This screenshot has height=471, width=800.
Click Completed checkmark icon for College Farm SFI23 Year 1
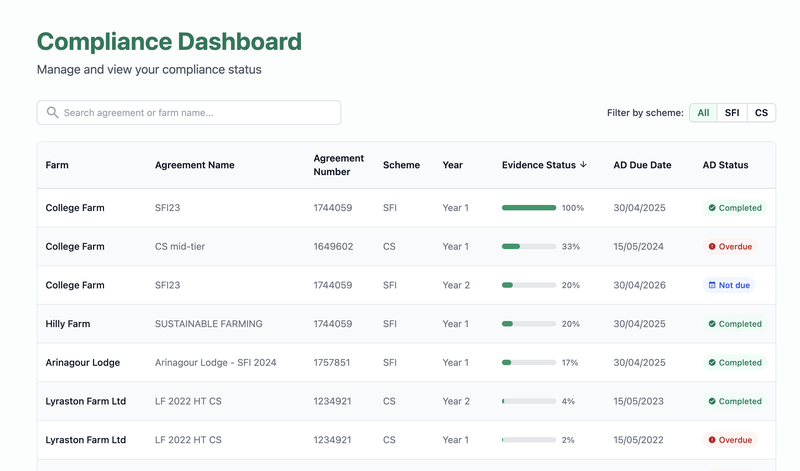(x=712, y=208)
